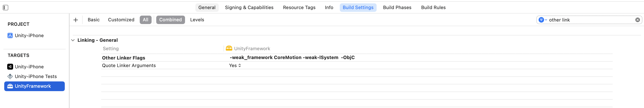Open the Signing & Capabilities tab
The width and height of the screenshot is (644, 108).
click(249, 8)
